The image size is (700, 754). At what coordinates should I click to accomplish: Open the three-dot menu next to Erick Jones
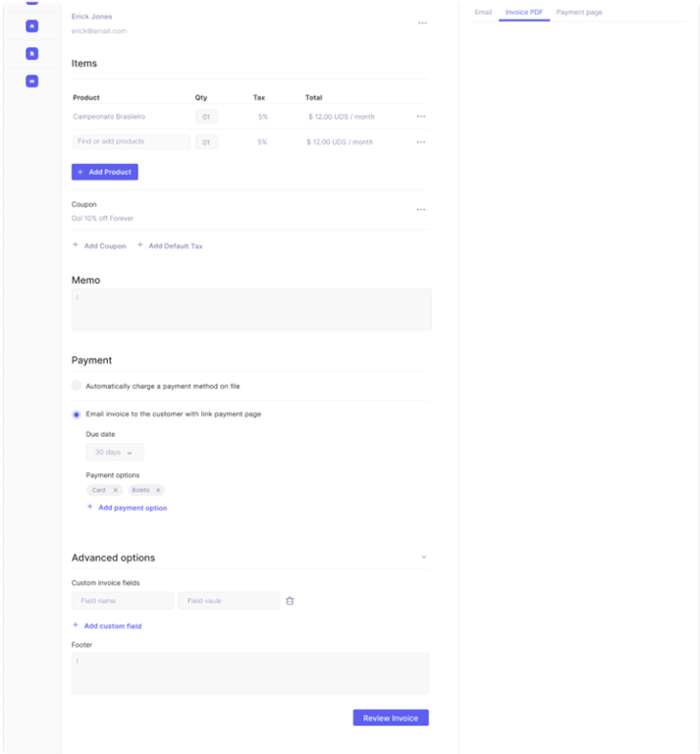coord(422,24)
